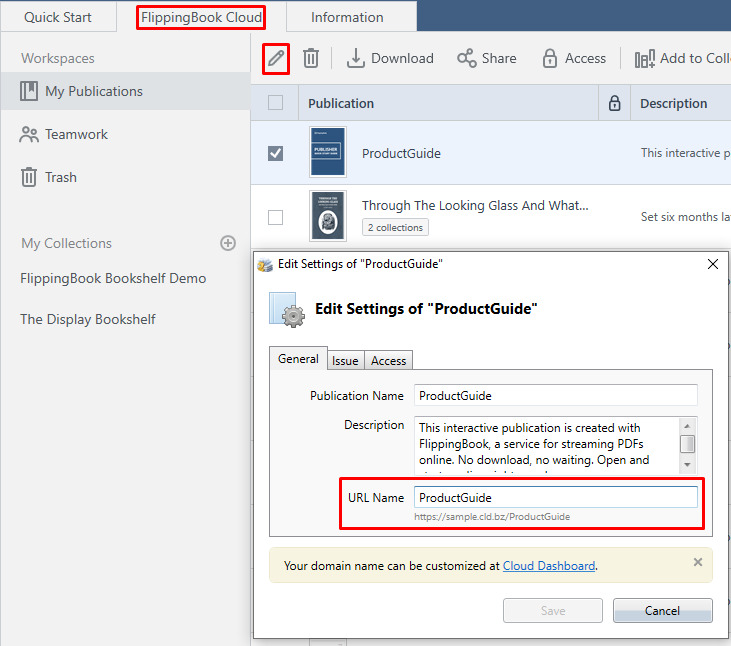This screenshot has height=646, width=731.
Task: Click the sample.cld.bz URL preview text
Action: pyautogui.click(x=492, y=516)
